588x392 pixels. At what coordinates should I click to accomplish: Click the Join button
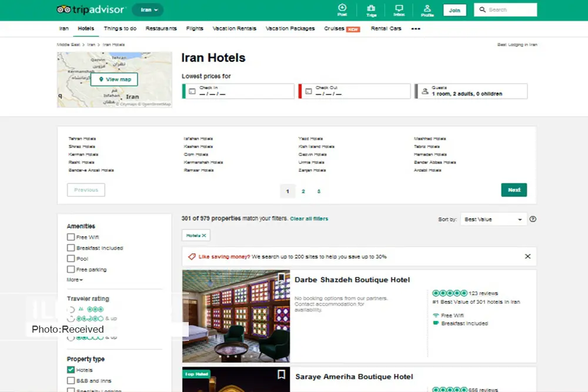click(455, 10)
